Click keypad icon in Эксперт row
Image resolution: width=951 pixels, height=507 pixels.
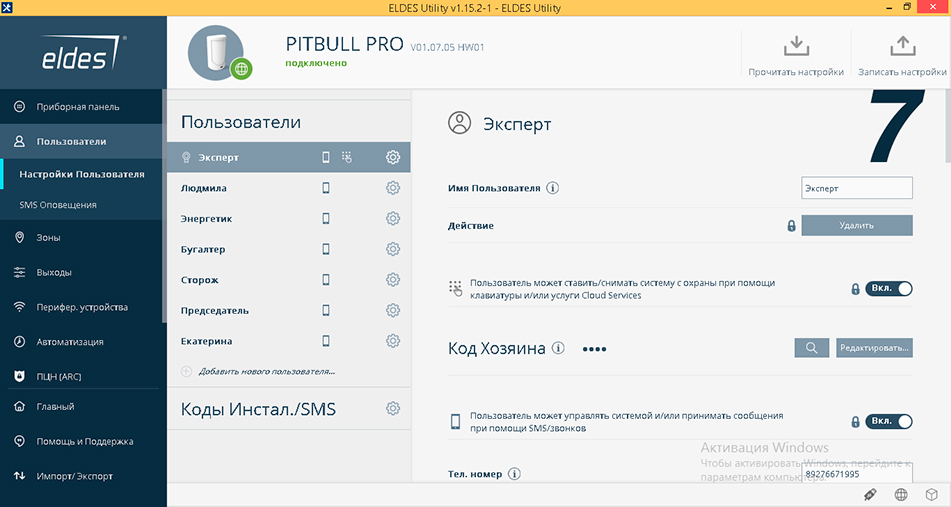coord(347,157)
